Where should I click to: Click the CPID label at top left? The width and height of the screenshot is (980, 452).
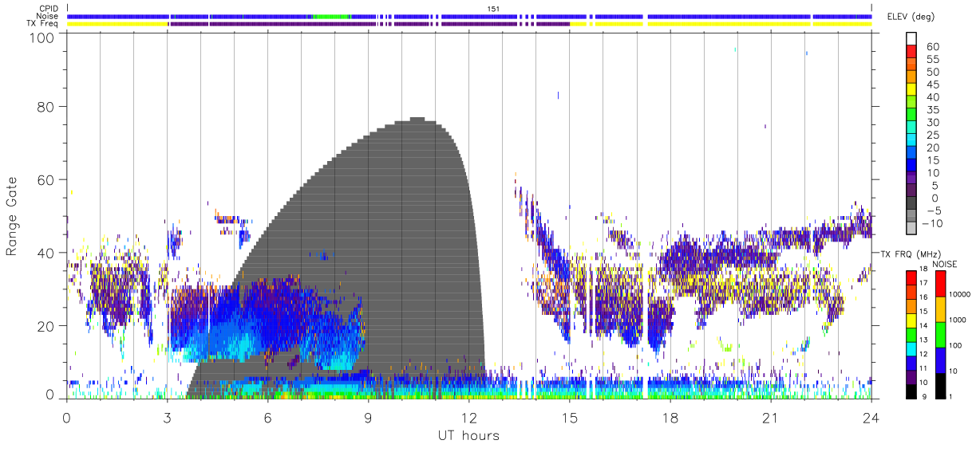(x=48, y=9)
